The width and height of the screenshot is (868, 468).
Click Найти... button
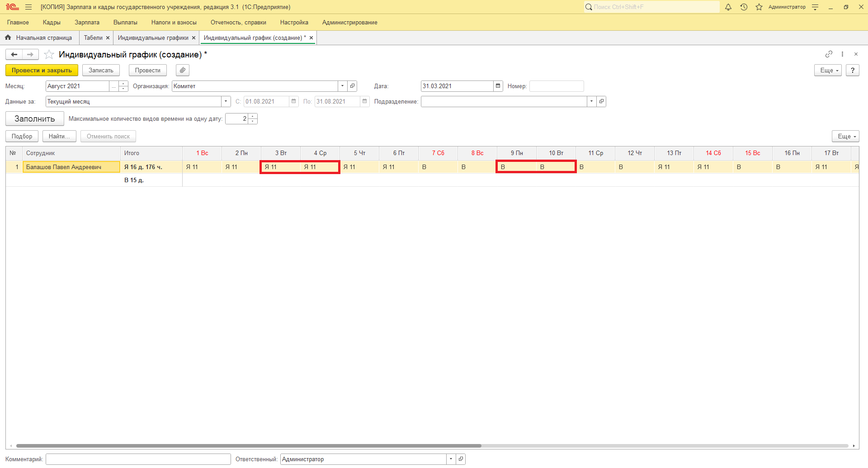[x=59, y=136]
